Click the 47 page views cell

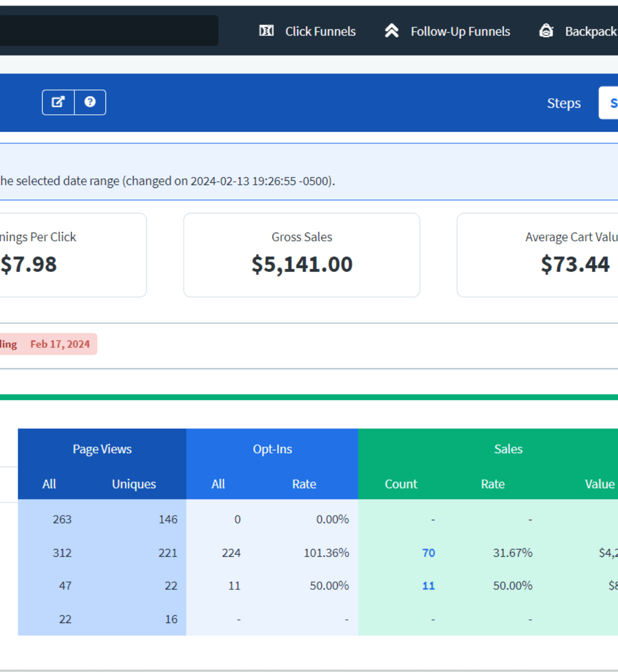(x=65, y=586)
